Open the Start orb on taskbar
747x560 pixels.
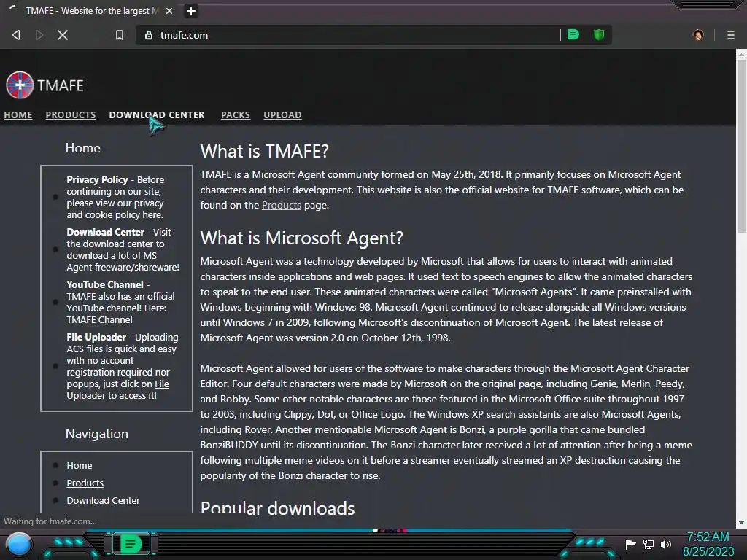(19, 544)
